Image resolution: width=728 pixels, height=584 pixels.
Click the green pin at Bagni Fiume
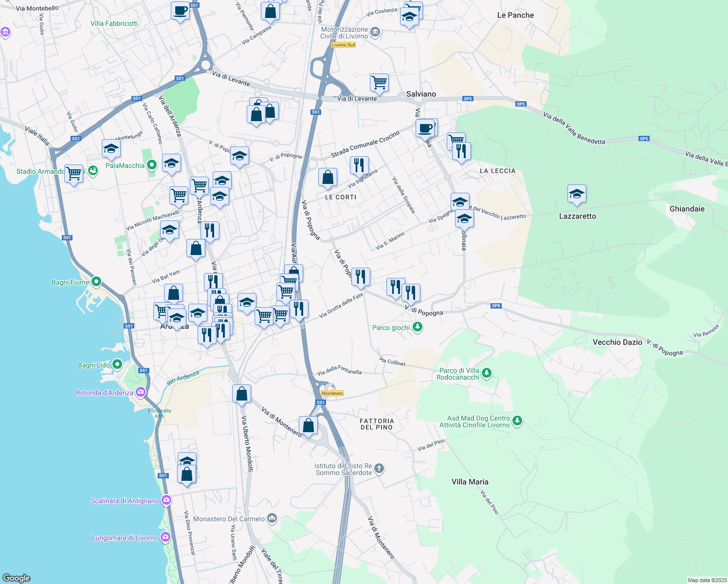pos(95,282)
